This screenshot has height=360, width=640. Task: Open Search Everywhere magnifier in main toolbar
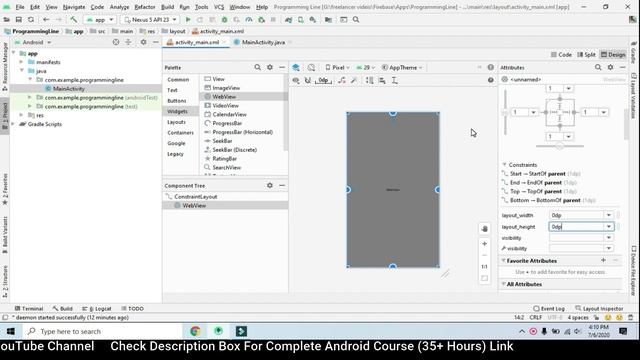(x=356, y=20)
